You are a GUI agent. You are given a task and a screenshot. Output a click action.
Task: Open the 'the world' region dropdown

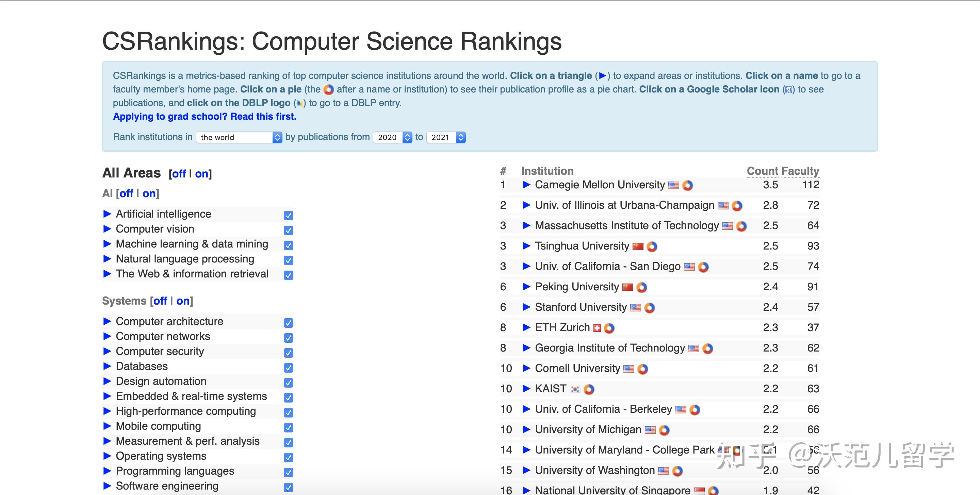239,137
